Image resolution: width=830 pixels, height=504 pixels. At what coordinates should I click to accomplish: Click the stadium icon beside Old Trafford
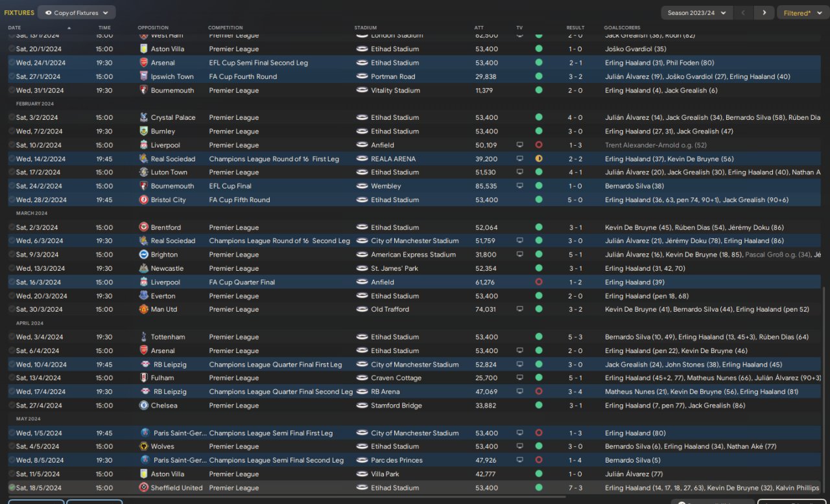pos(362,309)
